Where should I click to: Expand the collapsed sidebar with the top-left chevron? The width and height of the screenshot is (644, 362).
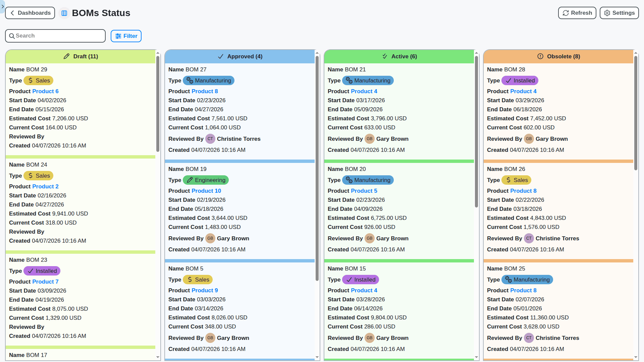(x=3, y=7)
